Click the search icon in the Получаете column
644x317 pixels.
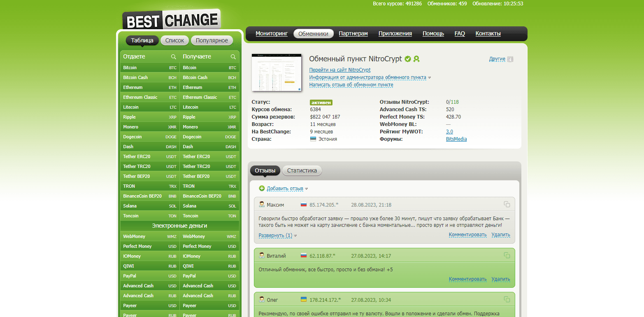[233, 57]
